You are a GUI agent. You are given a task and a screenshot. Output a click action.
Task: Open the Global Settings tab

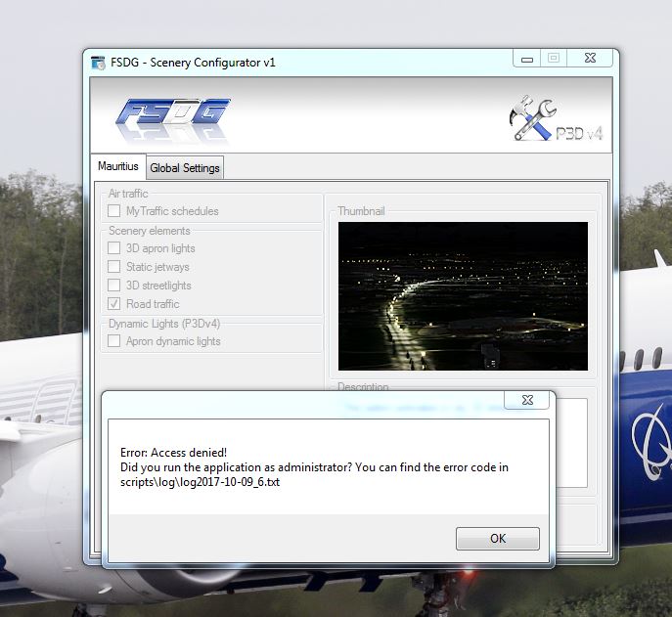pos(185,168)
